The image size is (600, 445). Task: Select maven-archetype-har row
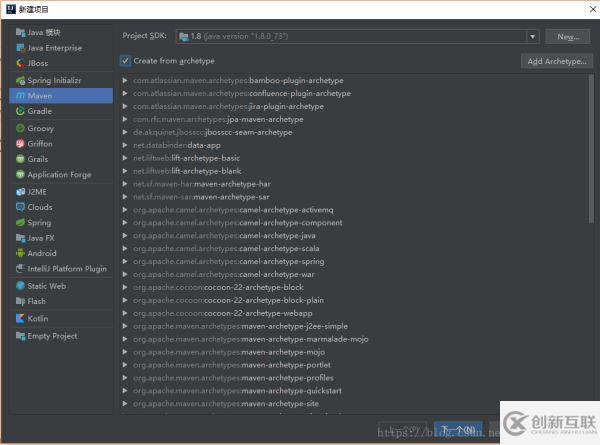pos(354,184)
